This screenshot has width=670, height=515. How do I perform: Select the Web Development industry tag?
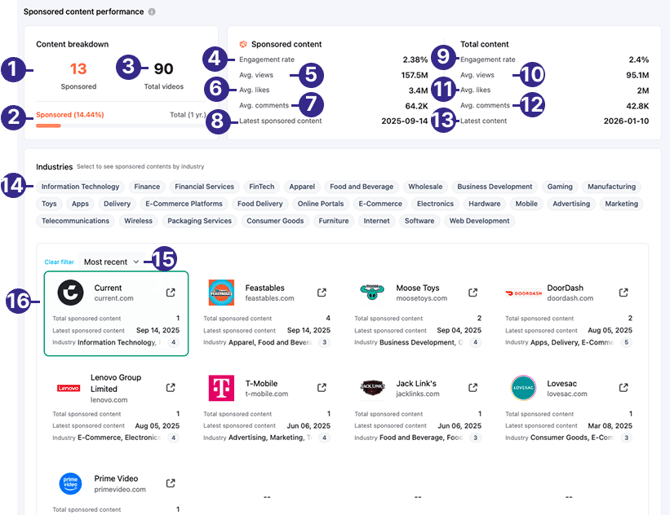coord(479,221)
